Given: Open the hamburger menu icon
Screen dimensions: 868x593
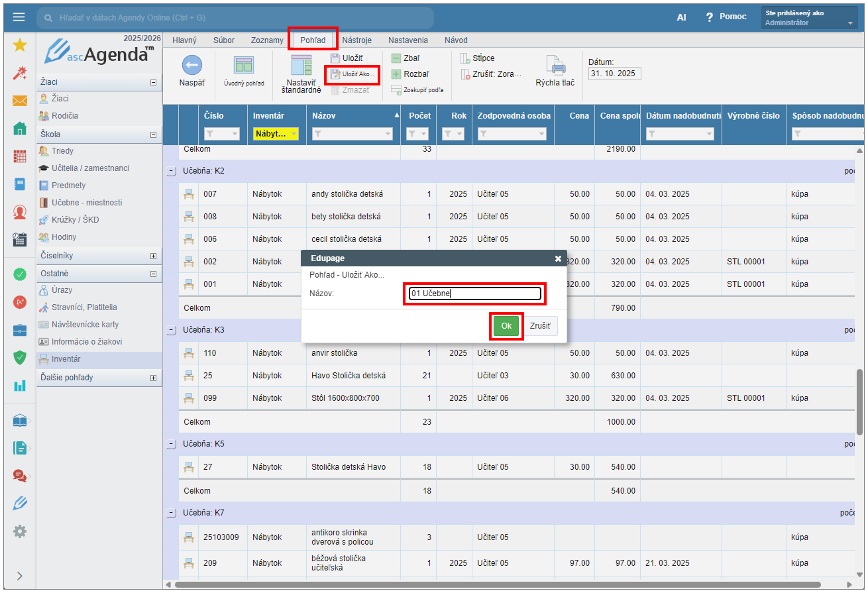Looking at the screenshot, I should [x=19, y=17].
